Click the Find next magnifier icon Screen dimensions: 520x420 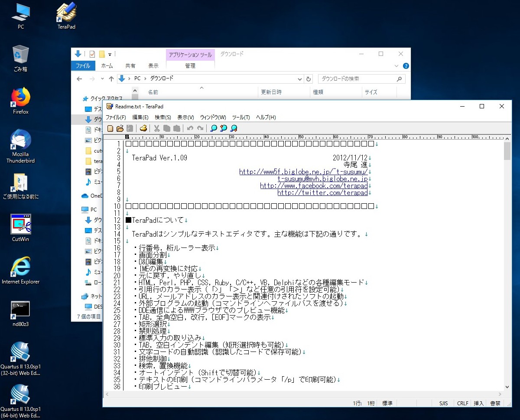[234, 128]
